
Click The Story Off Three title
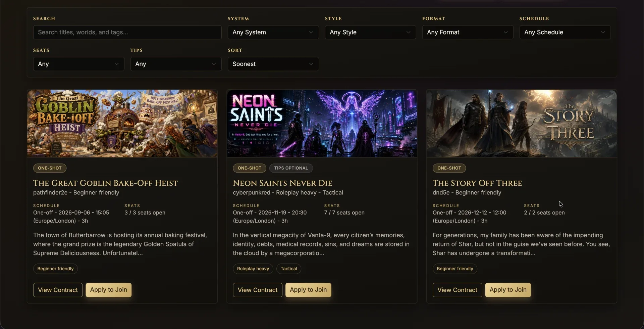tap(477, 183)
